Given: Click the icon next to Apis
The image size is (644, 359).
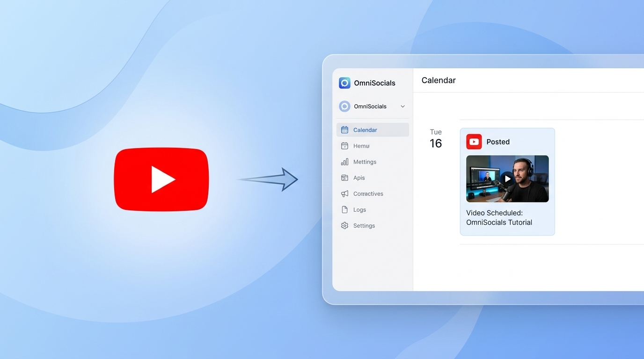Looking at the screenshot, I should [344, 178].
